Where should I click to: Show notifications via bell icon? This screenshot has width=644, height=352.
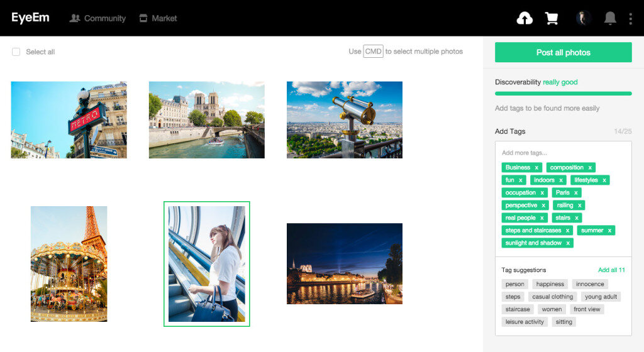point(609,18)
